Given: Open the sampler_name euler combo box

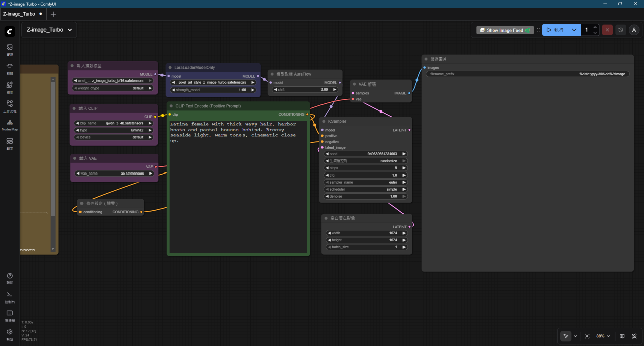Looking at the screenshot, I should 365,182.
